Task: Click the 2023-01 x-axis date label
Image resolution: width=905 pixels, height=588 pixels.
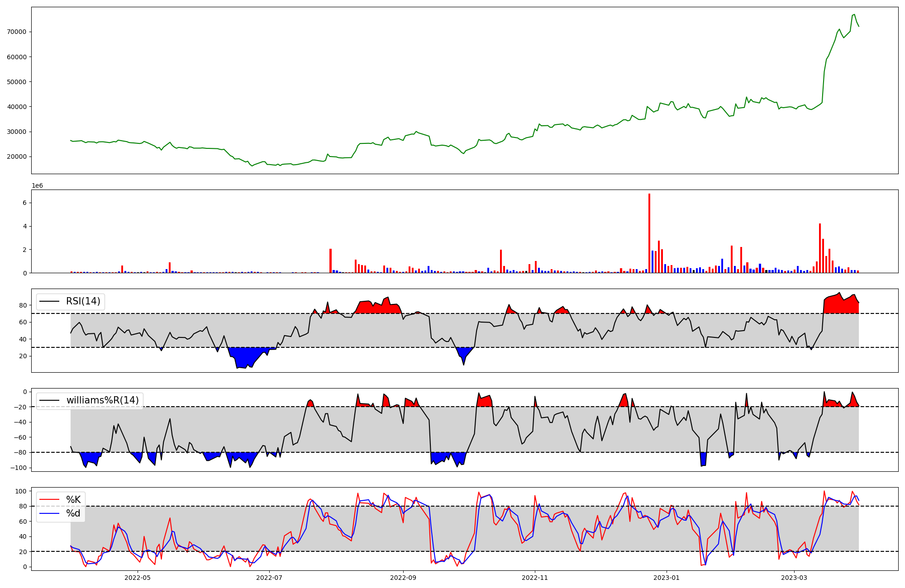Action: click(x=667, y=578)
